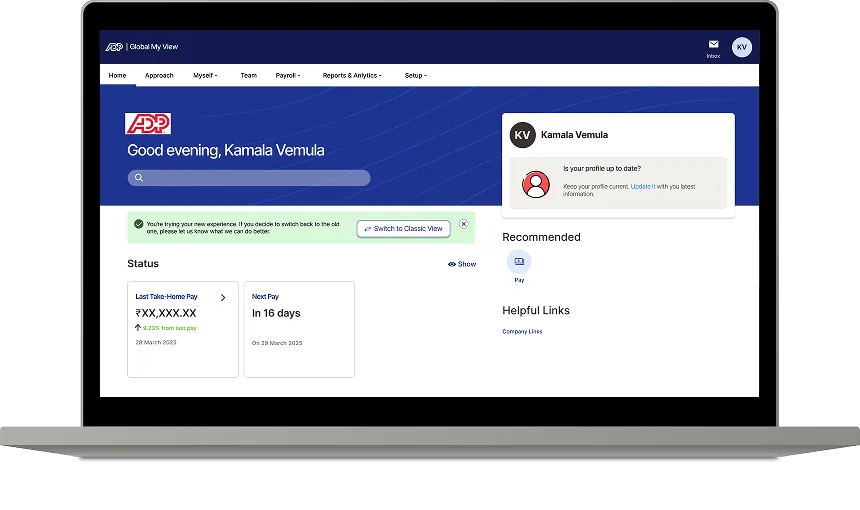Viewport: 860px width, 510px height.
Task: Expand the Payroll dropdown menu
Action: click(x=286, y=75)
